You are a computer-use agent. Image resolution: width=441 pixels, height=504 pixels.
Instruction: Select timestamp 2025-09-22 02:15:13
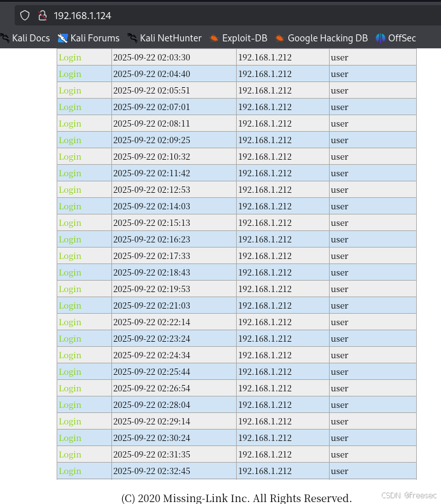(151, 223)
